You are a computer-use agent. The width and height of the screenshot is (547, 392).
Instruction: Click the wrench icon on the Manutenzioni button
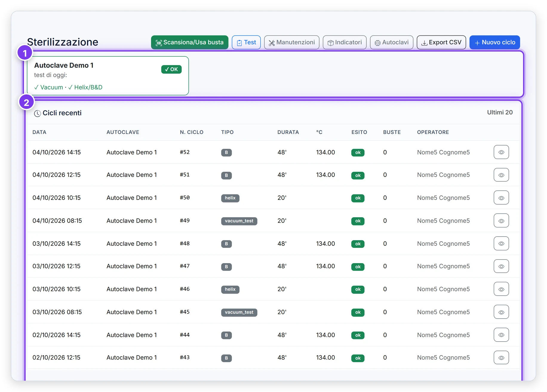(x=271, y=43)
